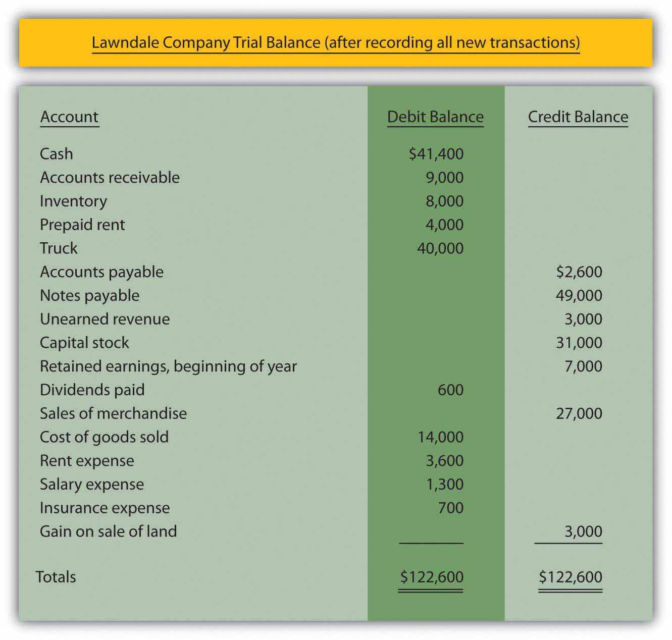This screenshot has height=640, width=672.
Task: Click the debit Totals value $122,600
Action: tap(431, 576)
